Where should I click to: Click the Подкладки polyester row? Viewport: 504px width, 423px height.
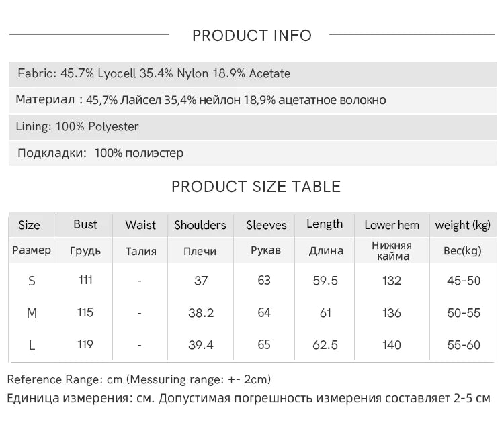(x=253, y=153)
